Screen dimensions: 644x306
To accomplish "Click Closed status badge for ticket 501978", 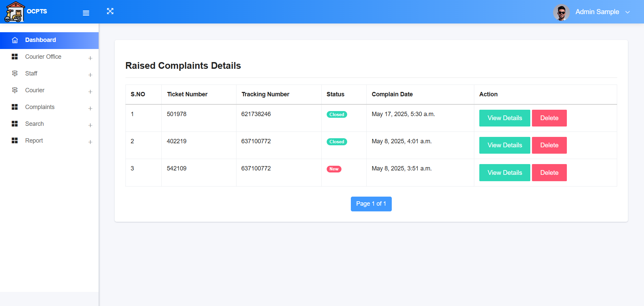I will point(337,115).
